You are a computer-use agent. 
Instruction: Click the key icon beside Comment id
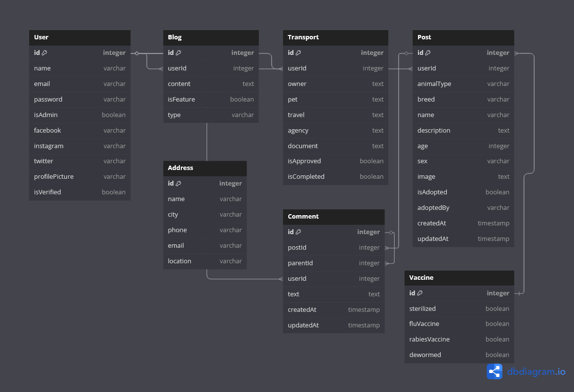(x=298, y=232)
